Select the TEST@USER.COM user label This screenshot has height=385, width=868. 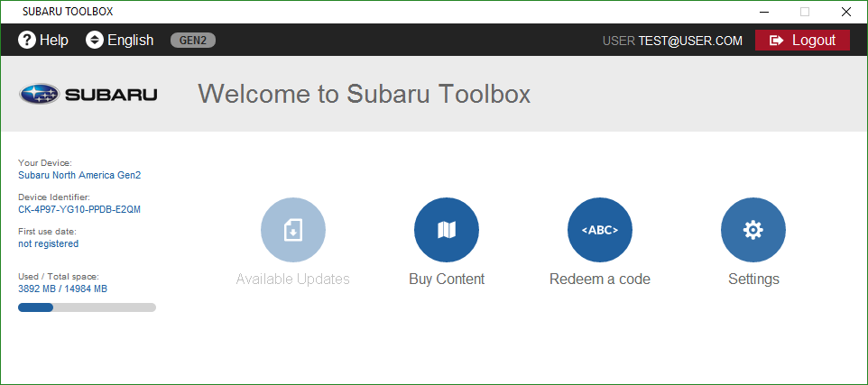pyautogui.click(x=690, y=41)
